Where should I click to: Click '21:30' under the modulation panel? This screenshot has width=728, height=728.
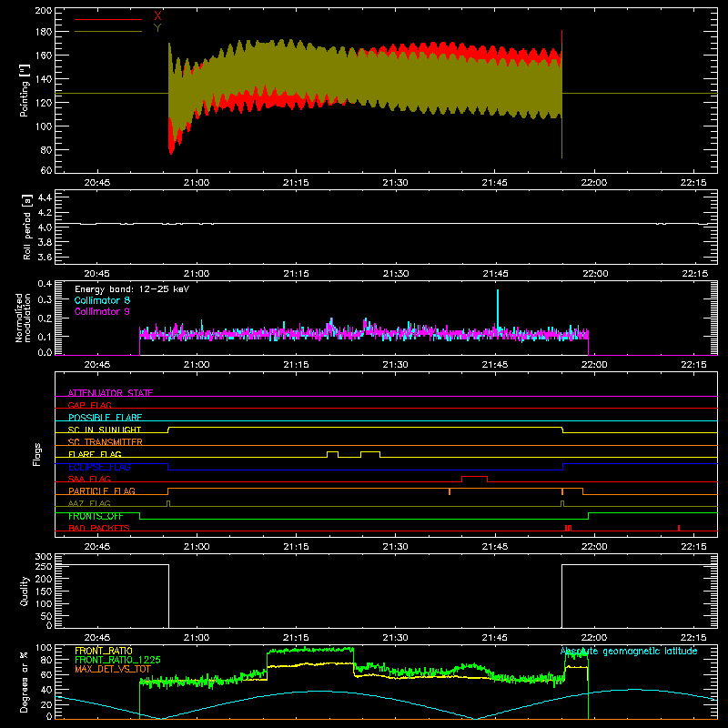[x=396, y=365]
